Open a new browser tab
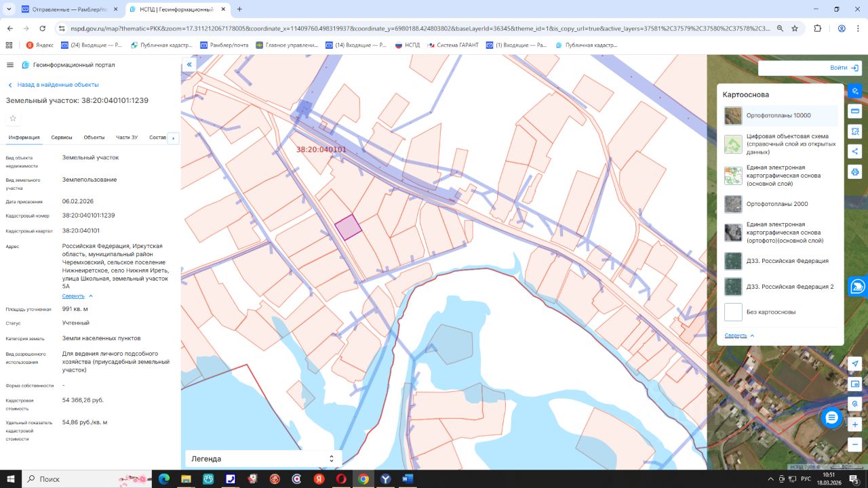The width and height of the screenshot is (868, 488). tap(239, 9)
